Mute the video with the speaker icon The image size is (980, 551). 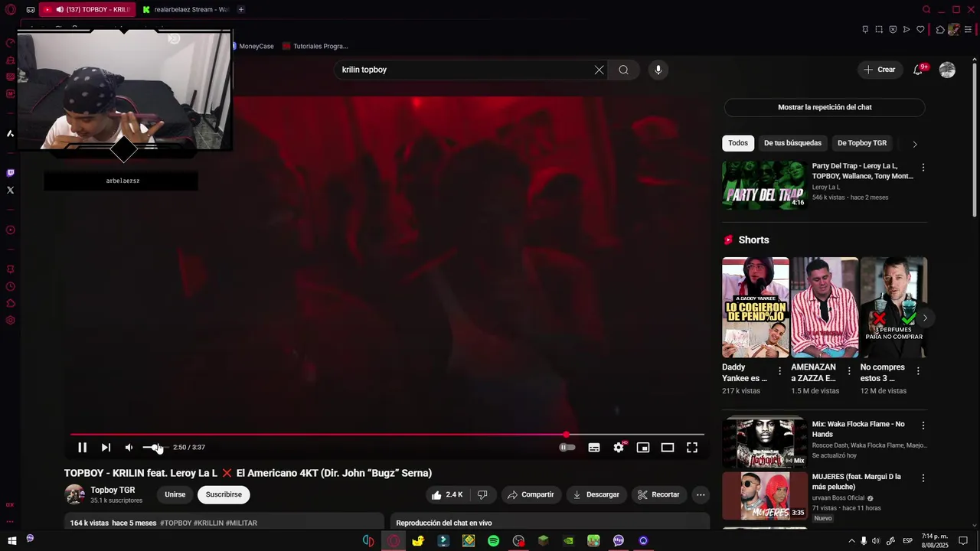[129, 448]
